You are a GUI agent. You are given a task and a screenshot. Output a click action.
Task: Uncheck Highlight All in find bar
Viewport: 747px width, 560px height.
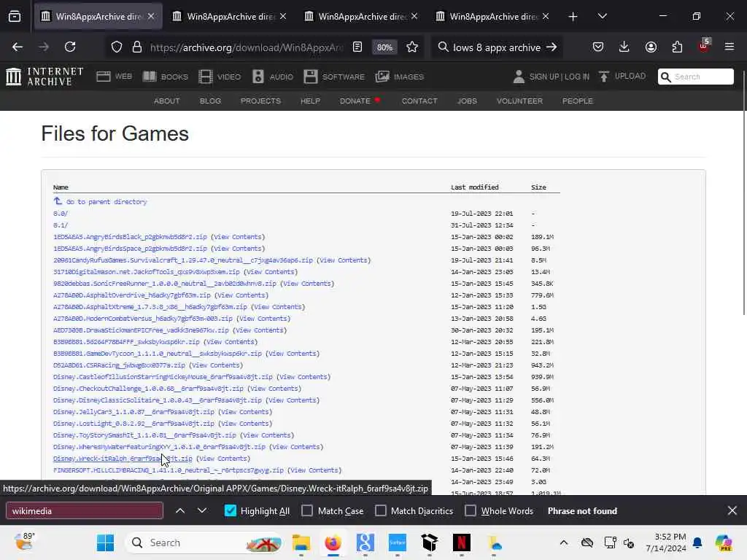[230, 510]
